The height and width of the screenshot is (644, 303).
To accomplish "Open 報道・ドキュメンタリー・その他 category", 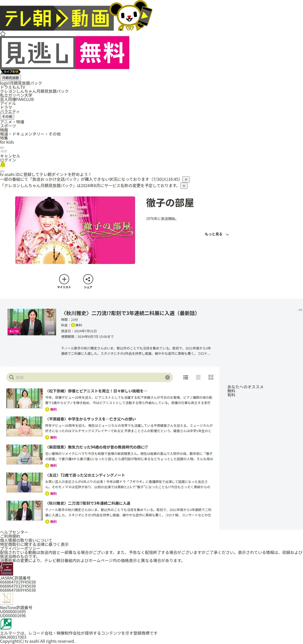I will tap(30, 134).
